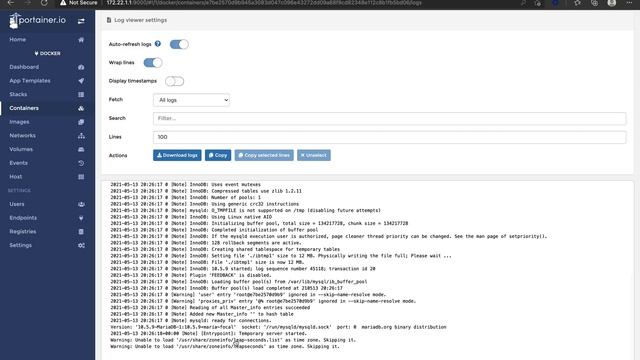Viewport: 640px width, 360px height.
Task: Click the Images clone icon in sidebar
Action: [x=81, y=122]
